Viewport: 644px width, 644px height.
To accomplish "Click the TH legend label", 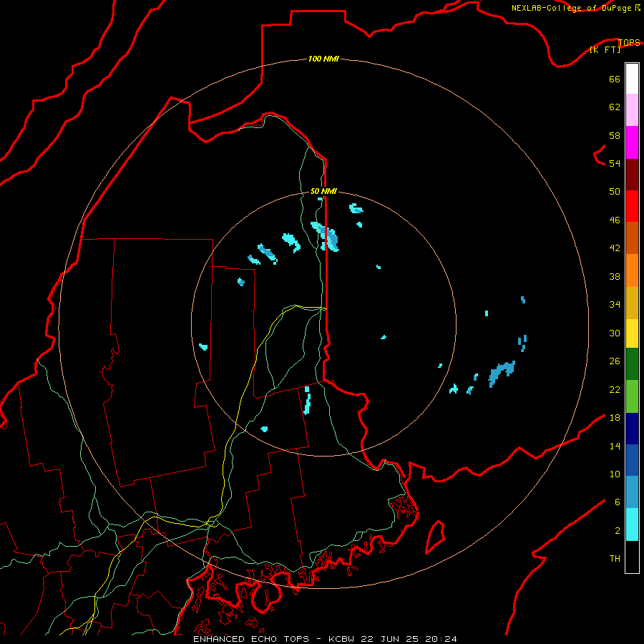I will pos(615,559).
